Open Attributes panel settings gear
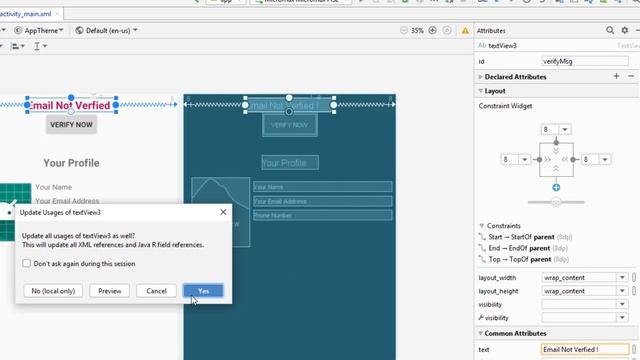This screenshot has width=640, height=360. (x=624, y=30)
